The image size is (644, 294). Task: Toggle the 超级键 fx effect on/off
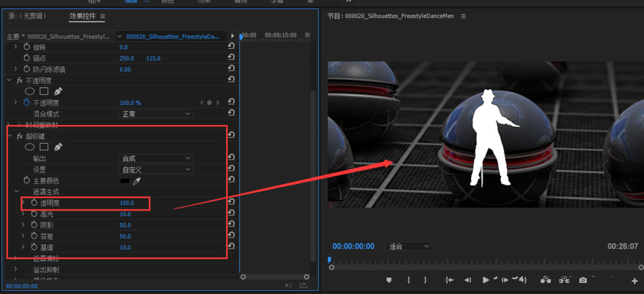tap(19, 136)
